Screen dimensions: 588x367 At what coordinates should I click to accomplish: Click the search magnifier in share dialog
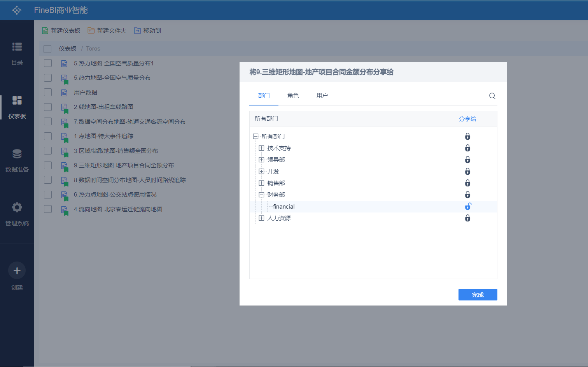(x=492, y=96)
